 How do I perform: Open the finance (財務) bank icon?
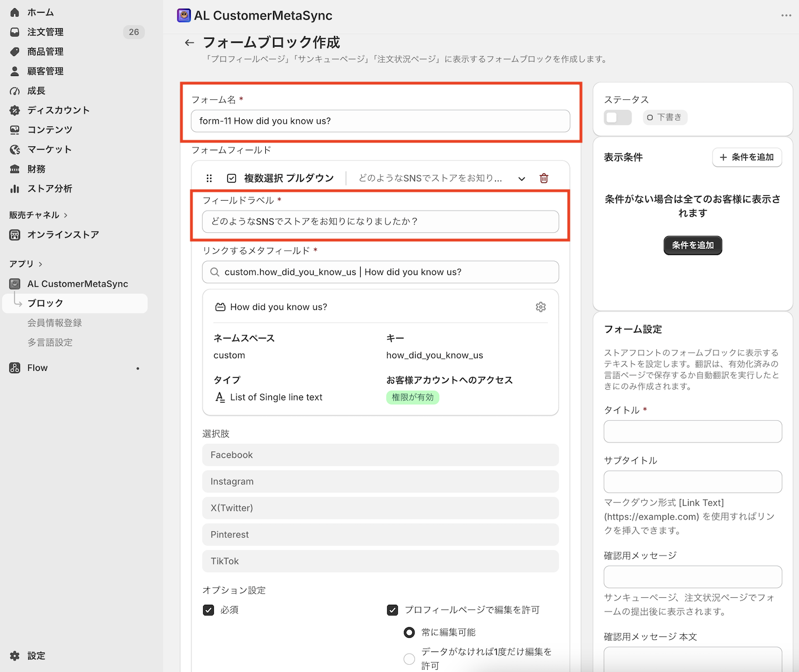(x=15, y=169)
